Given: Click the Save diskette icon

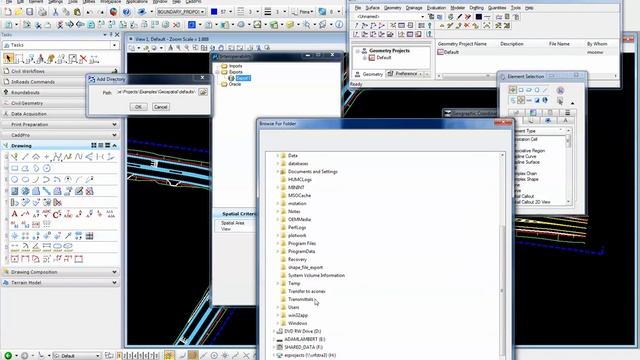Looking at the screenshot, I should [29, 12].
